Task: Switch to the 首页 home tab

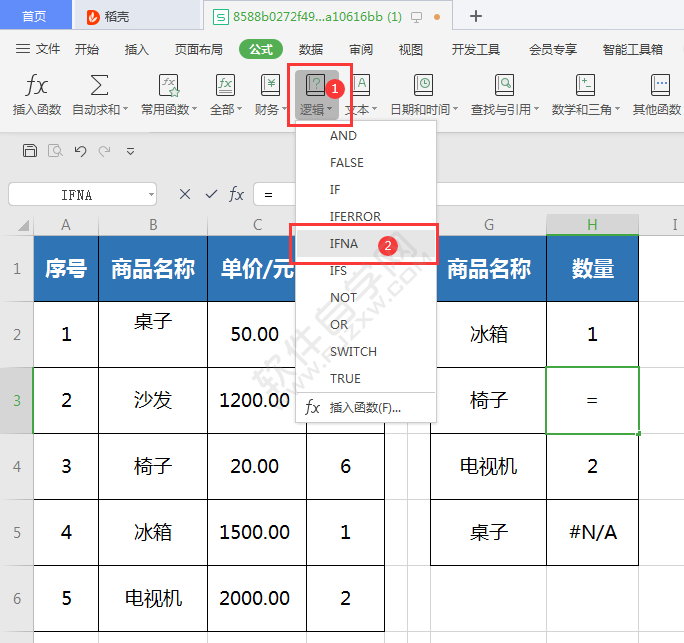Action: point(34,17)
